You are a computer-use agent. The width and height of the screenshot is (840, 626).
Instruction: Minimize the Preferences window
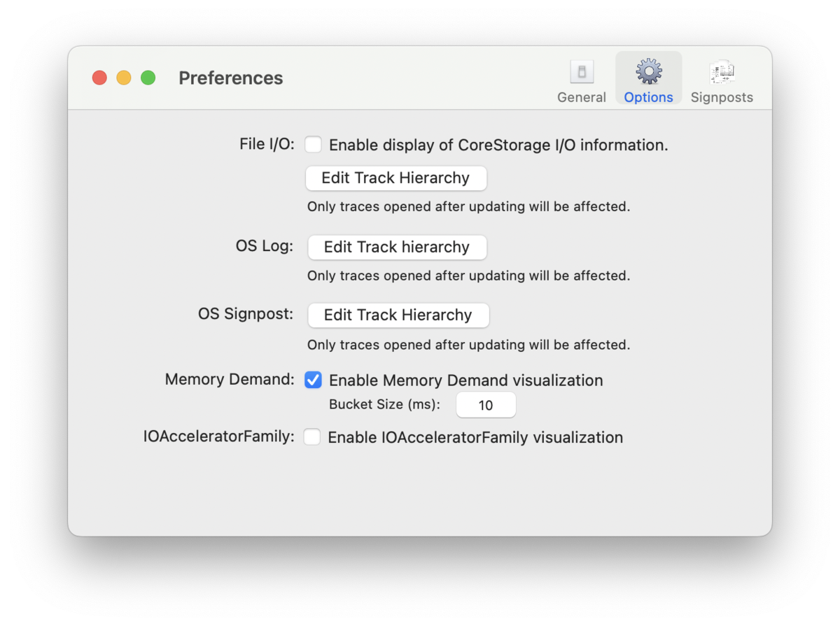click(x=124, y=78)
